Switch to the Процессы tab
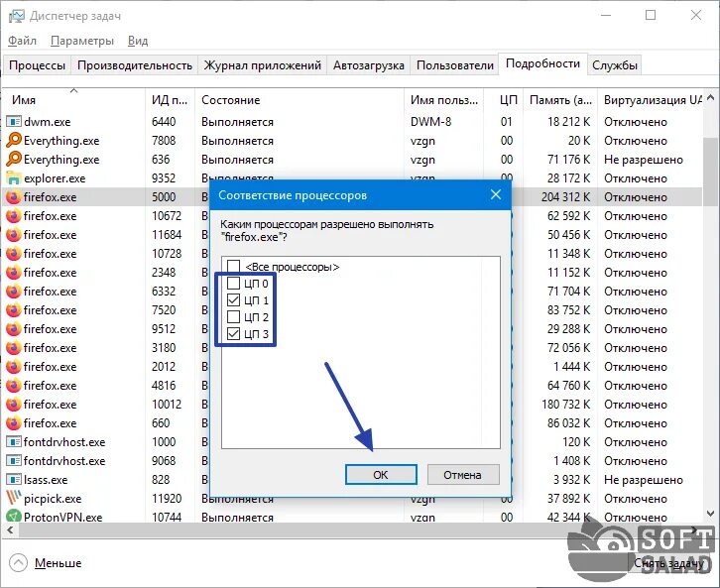This screenshot has width=720, height=588. tap(38, 65)
